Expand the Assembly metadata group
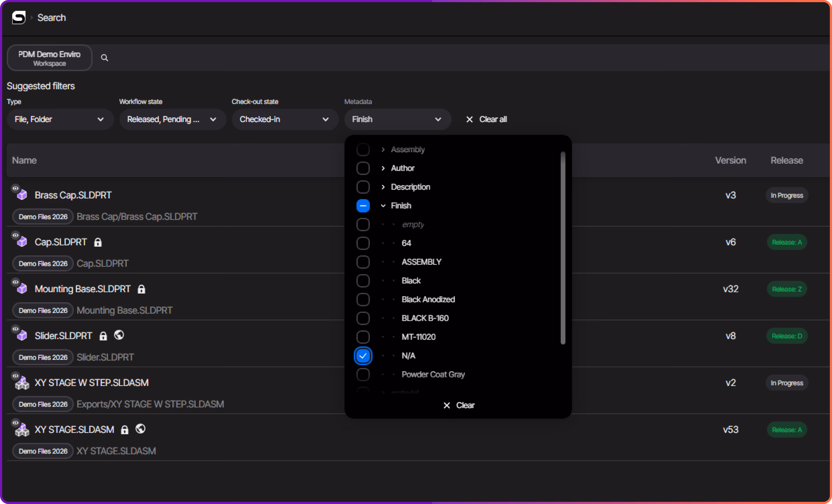This screenshot has width=832, height=504. click(x=383, y=149)
